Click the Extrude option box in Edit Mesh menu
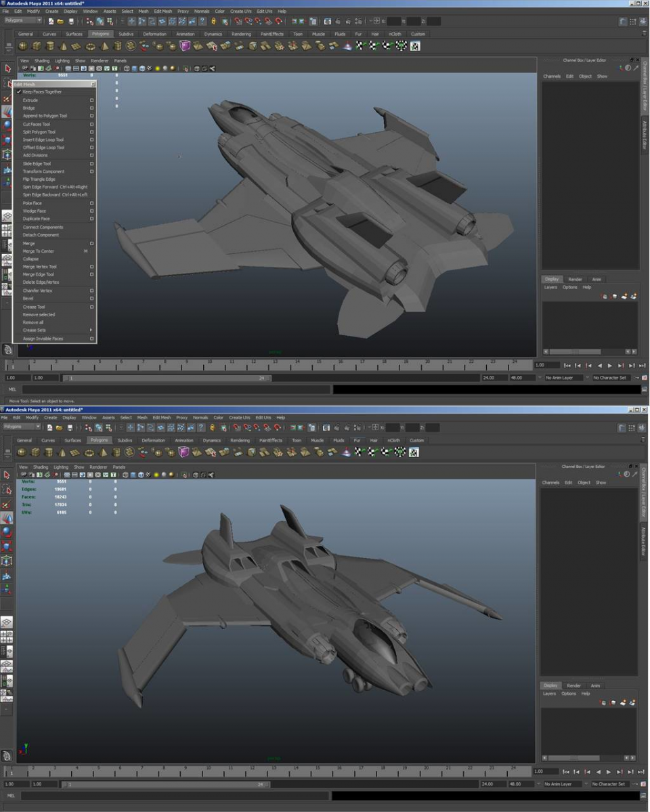The image size is (650, 812). tap(92, 100)
